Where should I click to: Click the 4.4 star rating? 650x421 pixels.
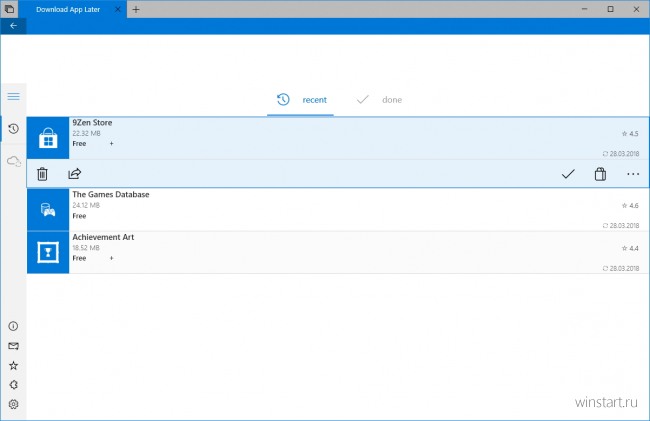[630, 248]
